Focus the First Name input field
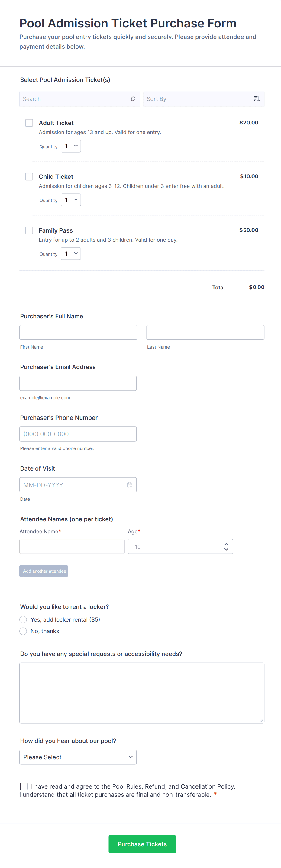The width and height of the screenshot is (281, 868). coord(78,333)
